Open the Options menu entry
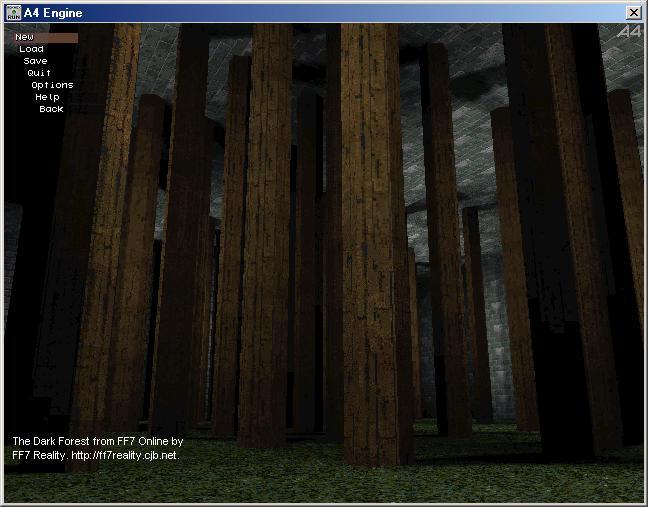The image size is (648, 507). point(52,85)
